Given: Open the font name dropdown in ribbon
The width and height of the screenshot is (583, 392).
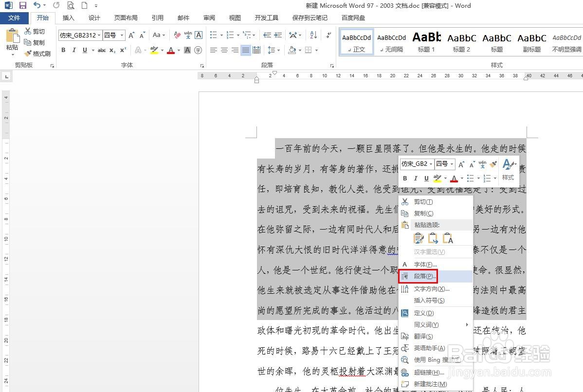Looking at the screenshot, I should pos(99,36).
